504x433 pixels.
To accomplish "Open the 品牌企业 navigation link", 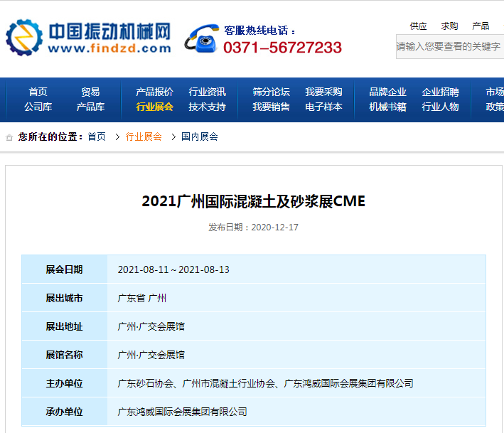I will (x=387, y=92).
